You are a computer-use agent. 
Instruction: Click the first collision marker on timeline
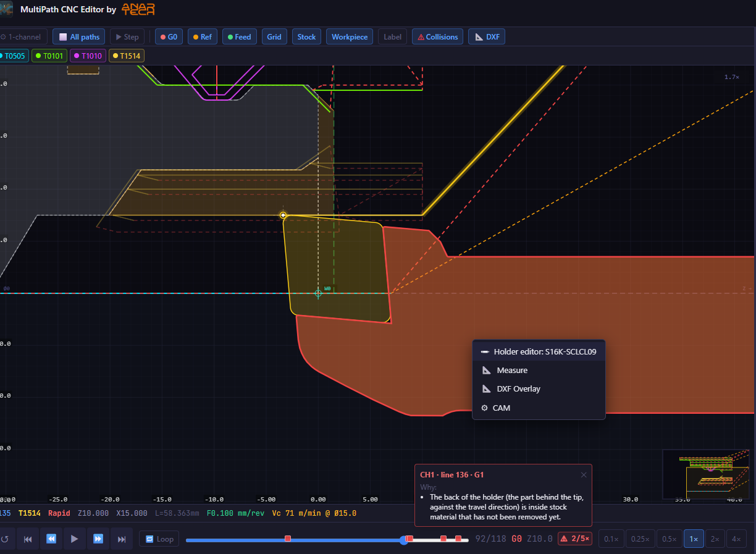click(x=288, y=539)
